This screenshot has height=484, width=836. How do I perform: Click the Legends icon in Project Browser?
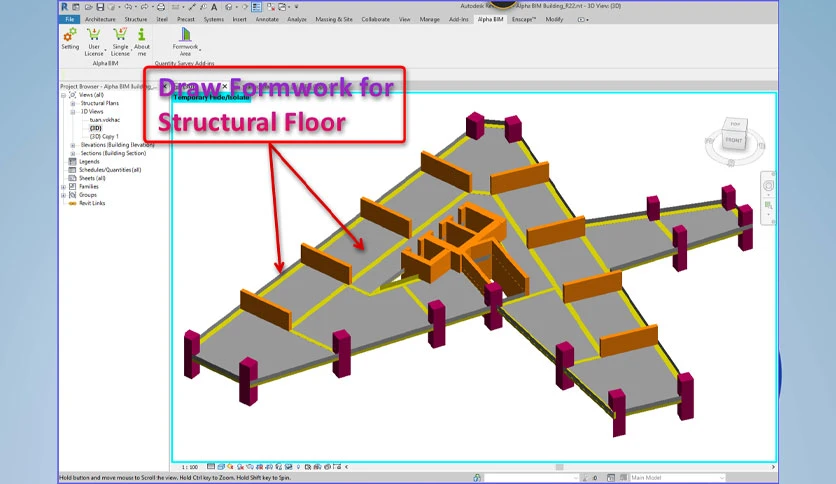[x=73, y=162]
